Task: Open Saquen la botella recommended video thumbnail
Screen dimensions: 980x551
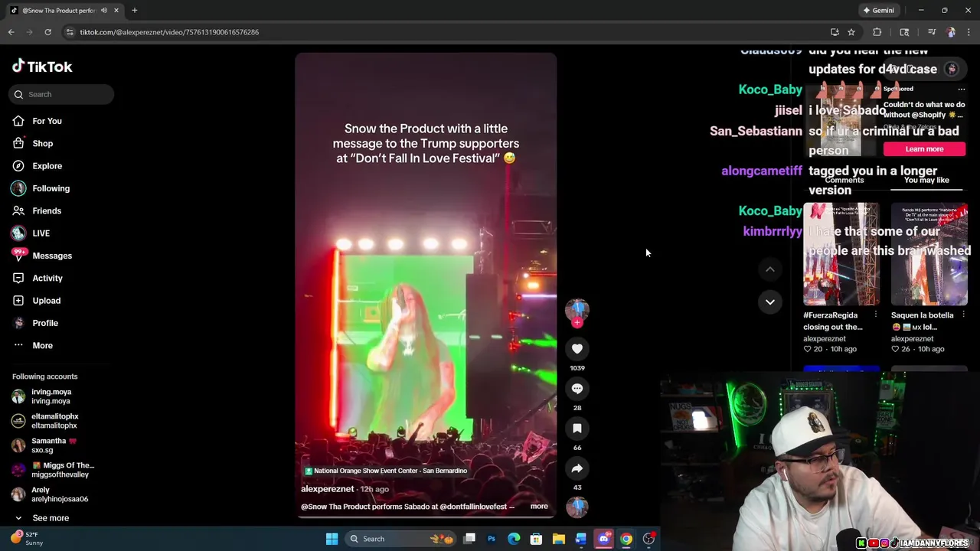Action: (x=929, y=254)
